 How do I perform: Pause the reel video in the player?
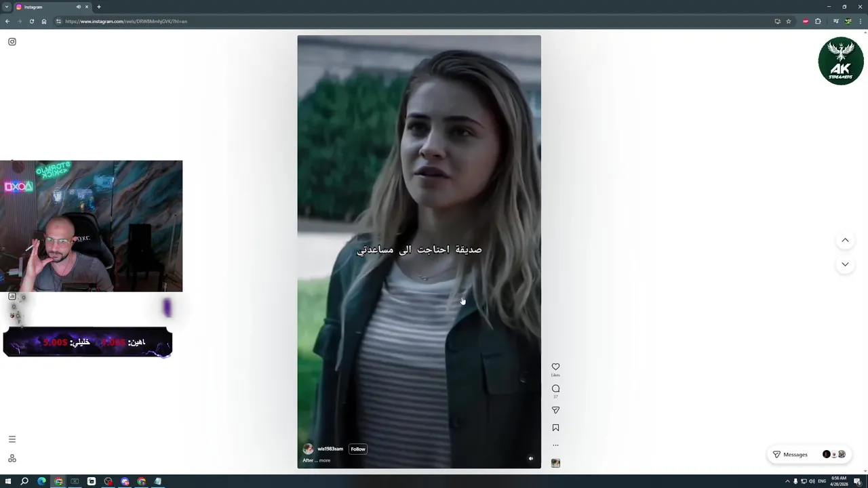(x=419, y=251)
